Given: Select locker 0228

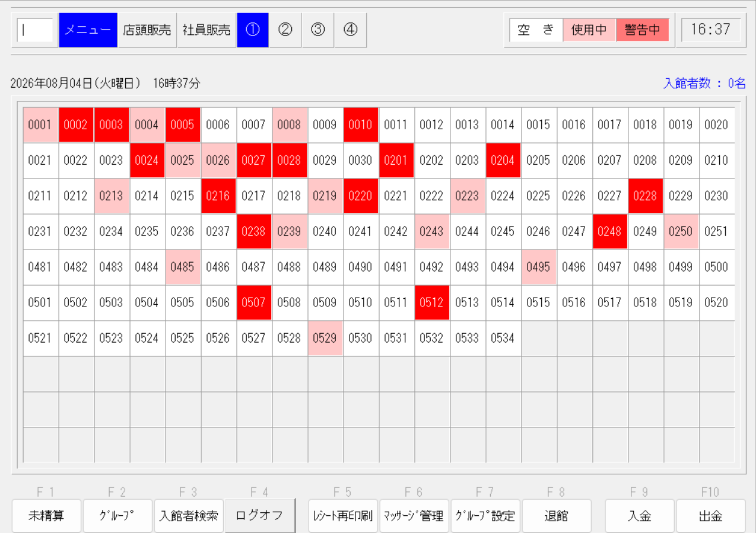Looking at the screenshot, I should tap(646, 196).
